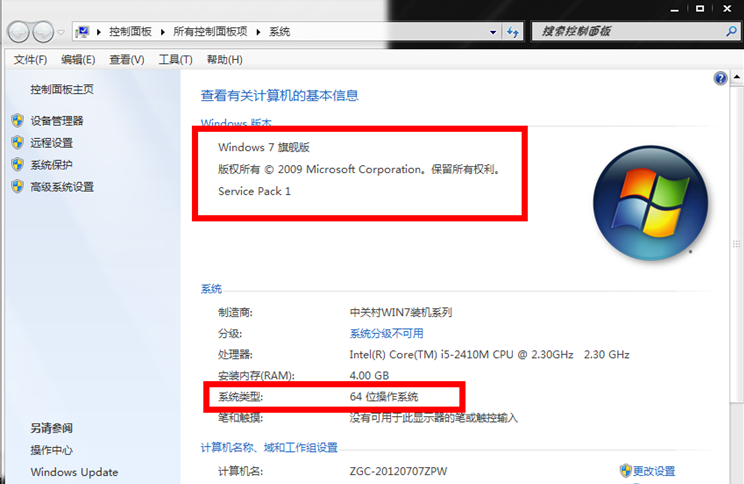Open the recent pages dropdown arrow
This screenshot has width=744, height=484.
62,33
